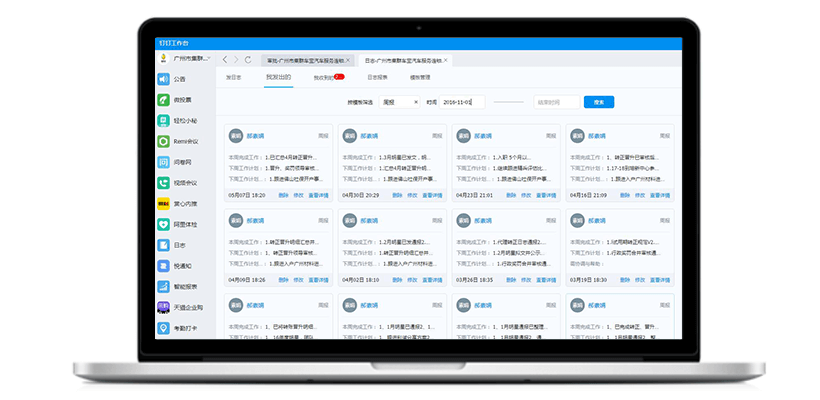Screen dimensions: 820x400
Task: Expand the organization selector at sidebar top
Action: (186, 60)
